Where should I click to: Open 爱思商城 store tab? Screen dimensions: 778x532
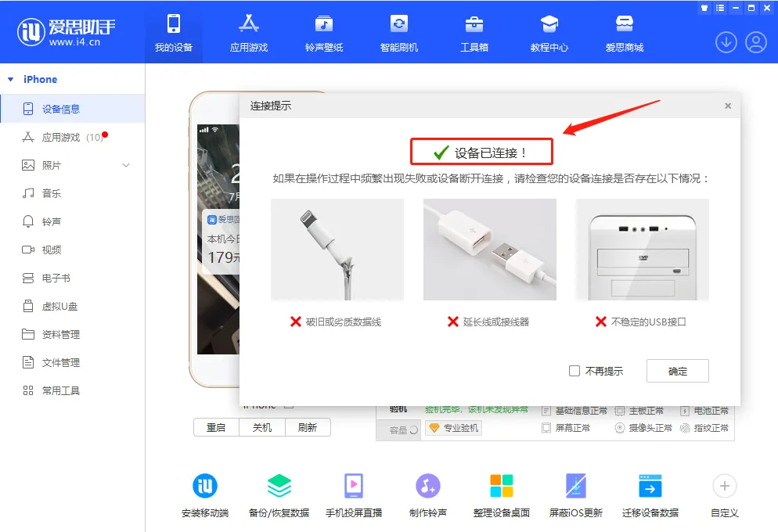[625, 34]
